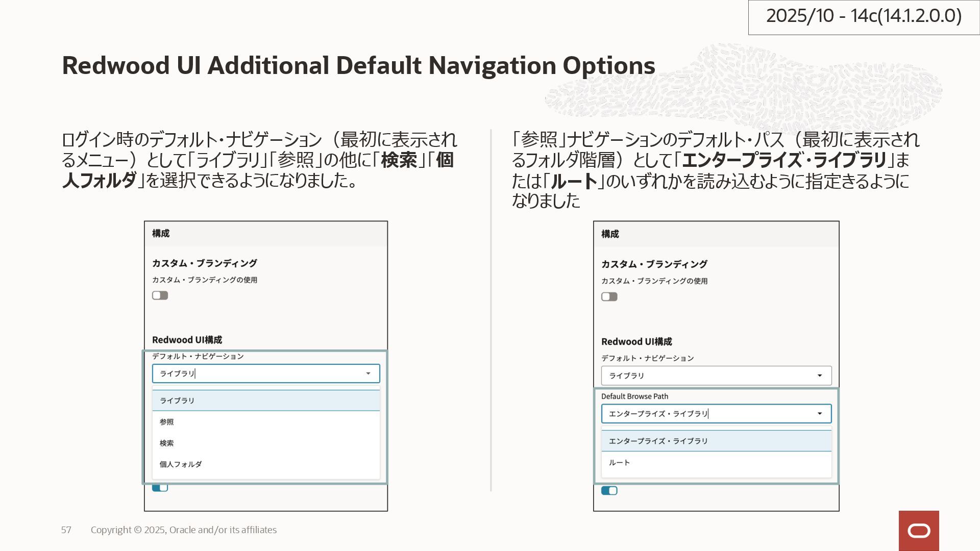The height and width of the screenshot is (551, 980).
Task: Select ルート option in browse path list
Action: tap(620, 463)
